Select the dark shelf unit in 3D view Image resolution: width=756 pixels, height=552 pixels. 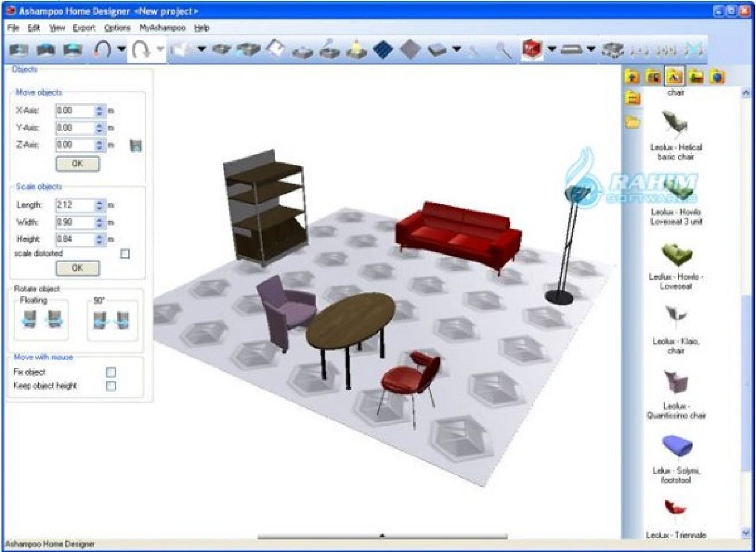point(266,208)
